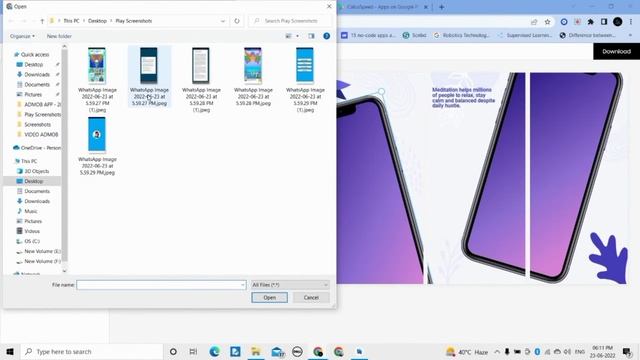The image size is (640, 360).
Task: Refresh the Play Screenshots folder view
Action: 237,21
